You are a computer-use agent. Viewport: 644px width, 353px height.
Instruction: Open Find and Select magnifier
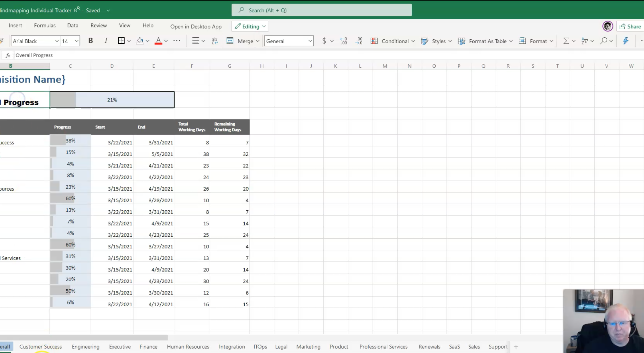tap(604, 41)
